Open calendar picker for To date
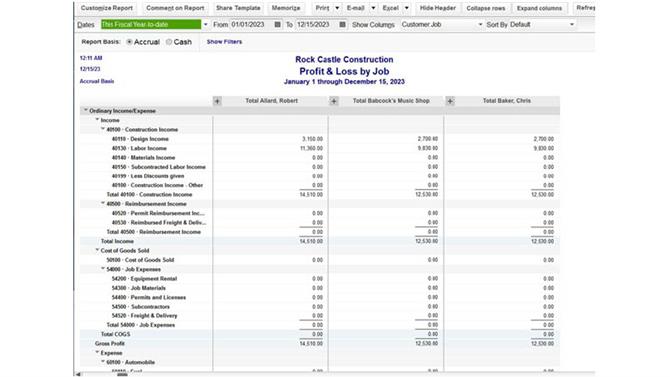The image size is (670, 377). [342, 25]
